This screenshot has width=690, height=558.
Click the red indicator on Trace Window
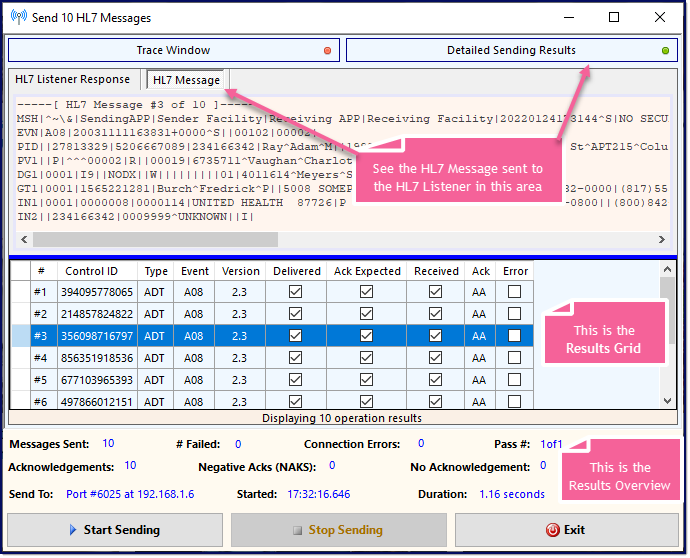(327, 51)
